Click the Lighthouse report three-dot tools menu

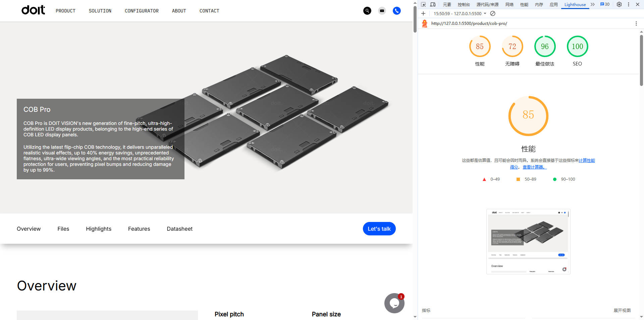(x=636, y=24)
